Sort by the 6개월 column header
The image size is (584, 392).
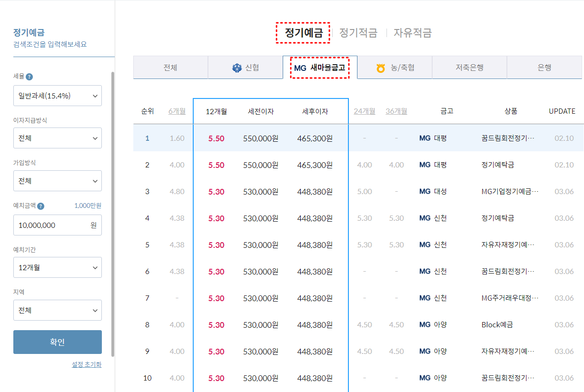coord(177,111)
